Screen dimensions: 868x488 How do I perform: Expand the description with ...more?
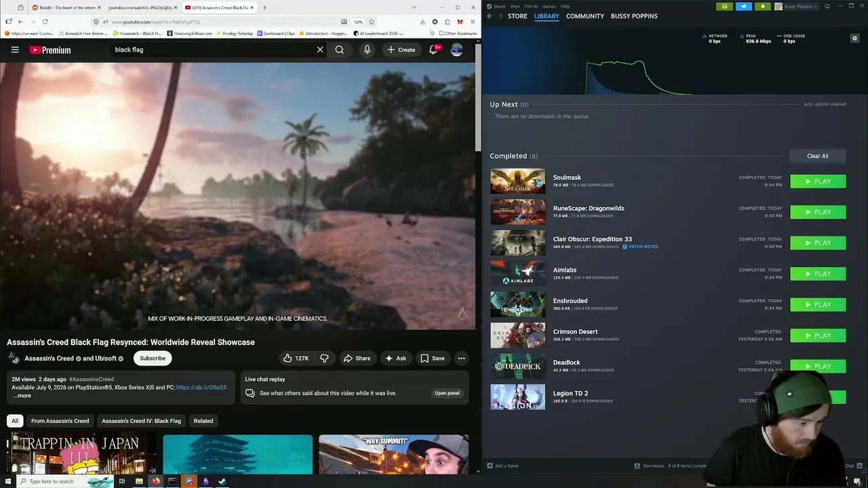click(x=22, y=396)
